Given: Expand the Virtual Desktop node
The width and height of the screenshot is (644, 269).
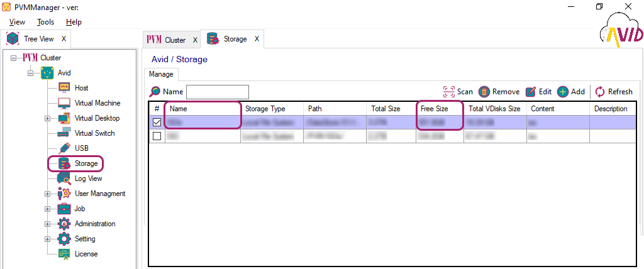Looking at the screenshot, I should pyautogui.click(x=47, y=118).
